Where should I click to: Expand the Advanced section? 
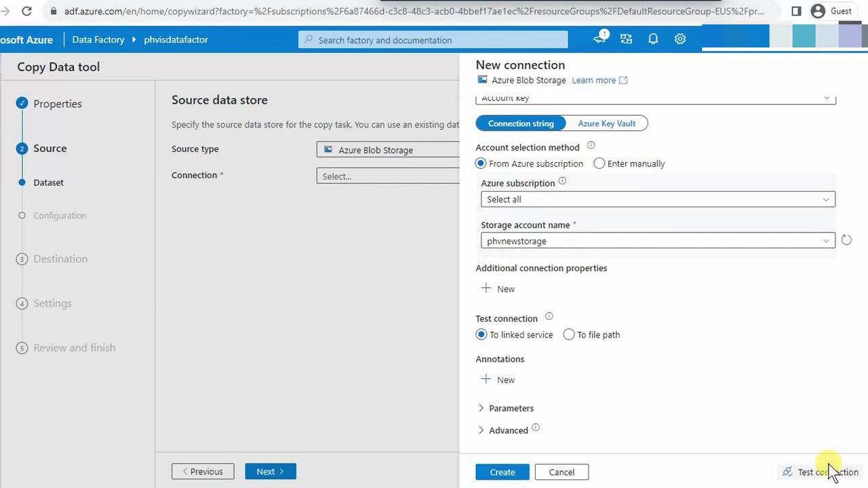(x=502, y=430)
